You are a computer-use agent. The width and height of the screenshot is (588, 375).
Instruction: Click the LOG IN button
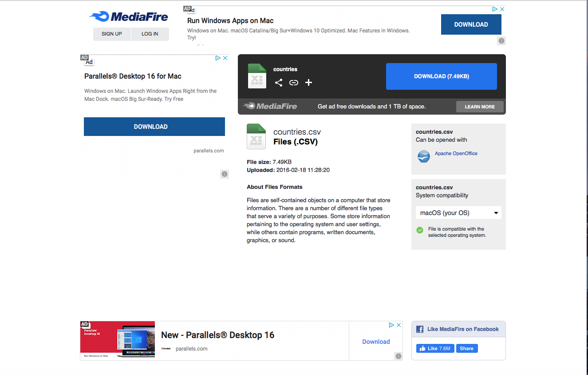[150, 34]
